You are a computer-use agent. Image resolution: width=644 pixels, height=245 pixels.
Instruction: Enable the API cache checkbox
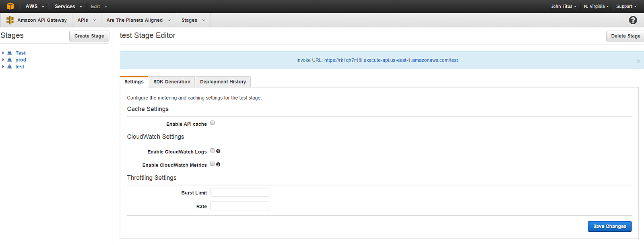point(213,123)
